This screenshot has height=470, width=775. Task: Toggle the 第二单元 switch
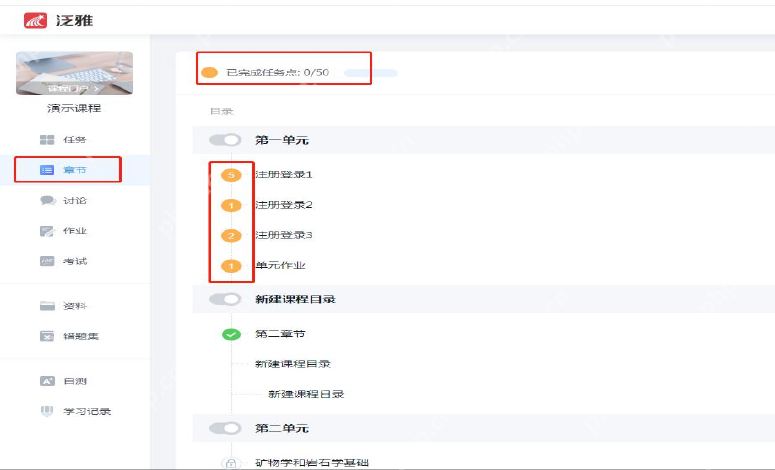pos(225,428)
